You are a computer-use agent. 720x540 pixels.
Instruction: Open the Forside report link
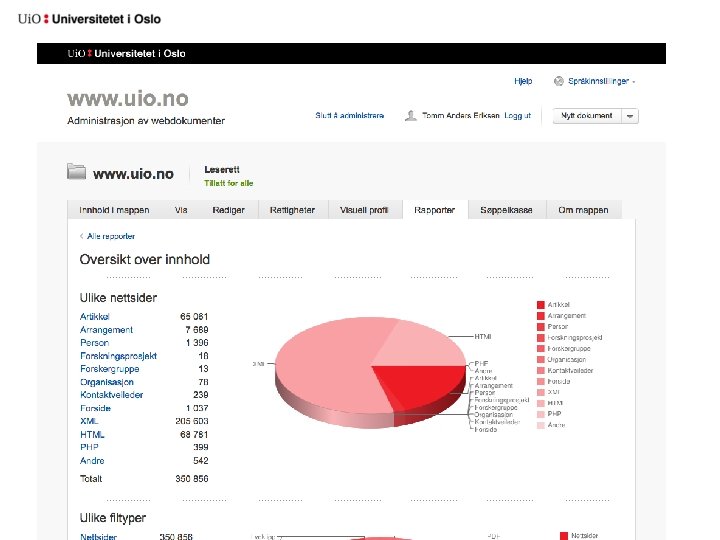click(96, 408)
